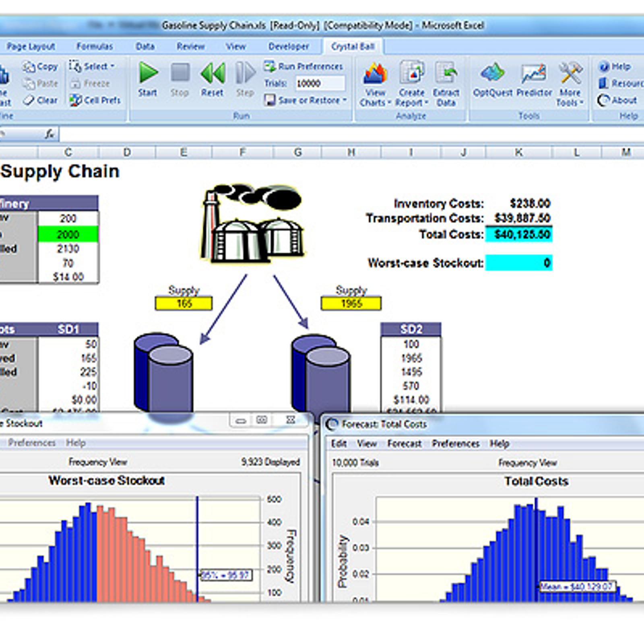Select Inventory Costs value $238.00
The height and width of the screenshot is (644, 644).
pos(530,204)
